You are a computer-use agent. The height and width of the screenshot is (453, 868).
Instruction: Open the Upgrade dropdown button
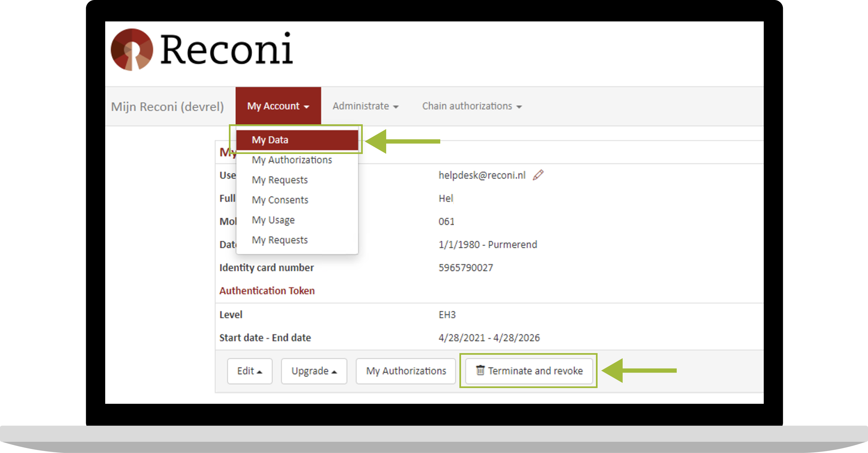click(314, 371)
